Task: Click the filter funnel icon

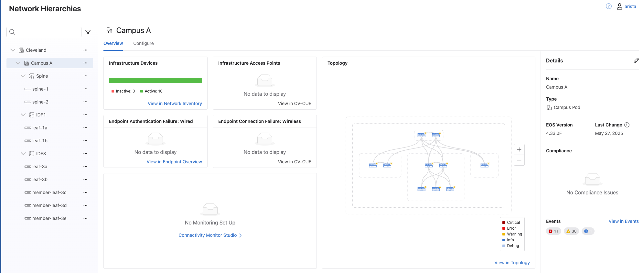Action: (88, 32)
